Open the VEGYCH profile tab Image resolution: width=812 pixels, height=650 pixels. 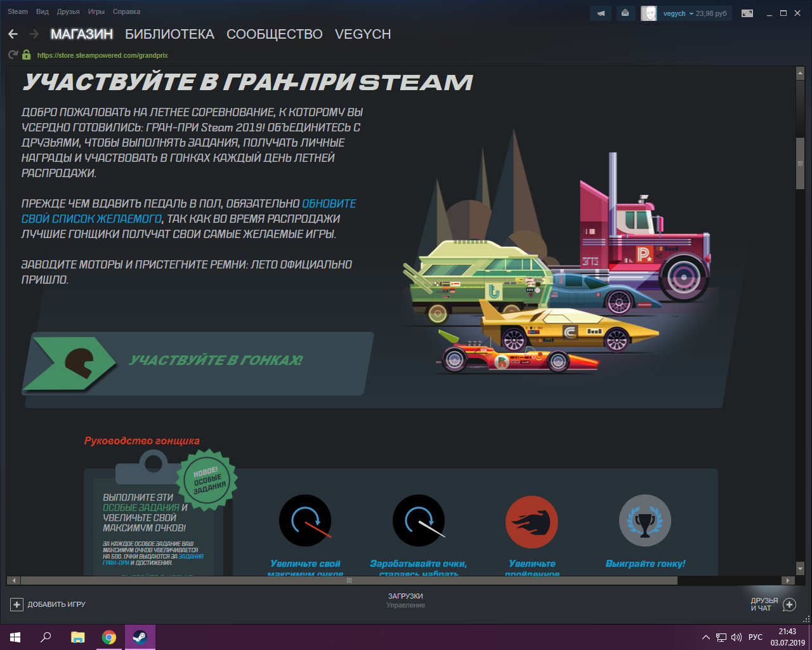[363, 34]
